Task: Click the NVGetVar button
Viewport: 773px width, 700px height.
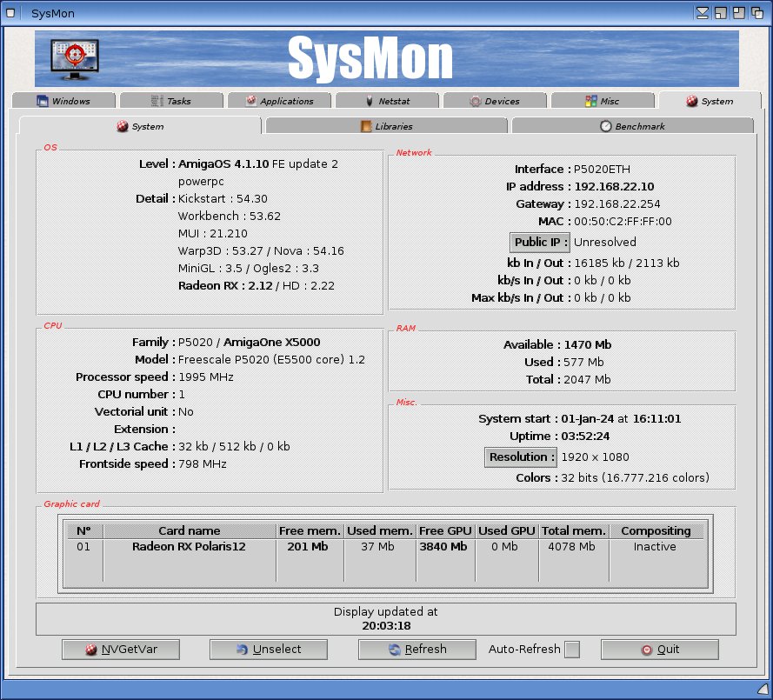Action: [x=121, y=650]
